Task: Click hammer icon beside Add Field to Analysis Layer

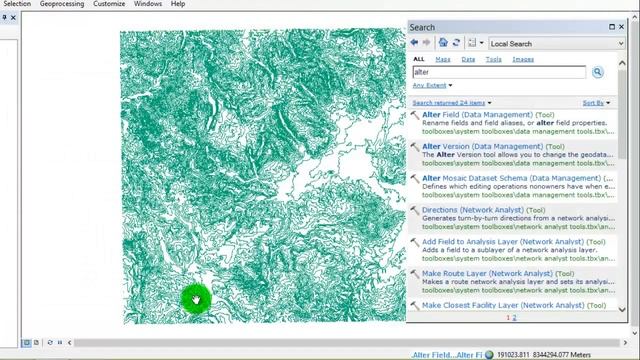Action: pos(415,242)
